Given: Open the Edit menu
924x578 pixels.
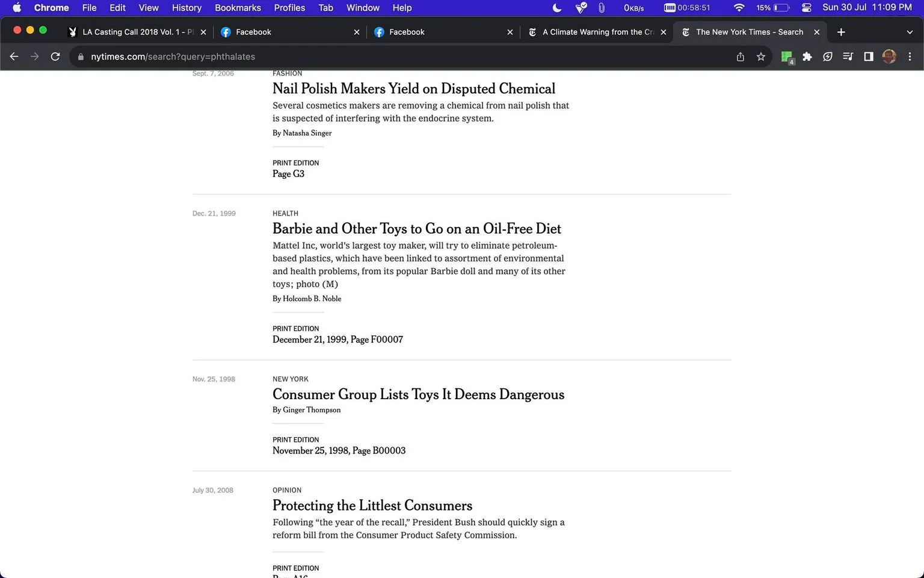Looking at the screenshot, I should (x=117, y=8).
